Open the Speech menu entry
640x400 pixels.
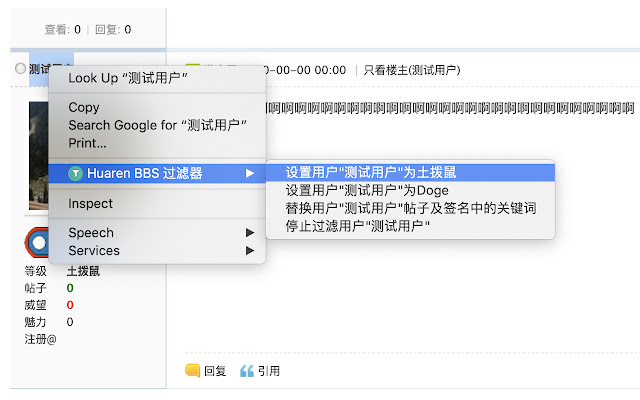click(x=157, y=233)
